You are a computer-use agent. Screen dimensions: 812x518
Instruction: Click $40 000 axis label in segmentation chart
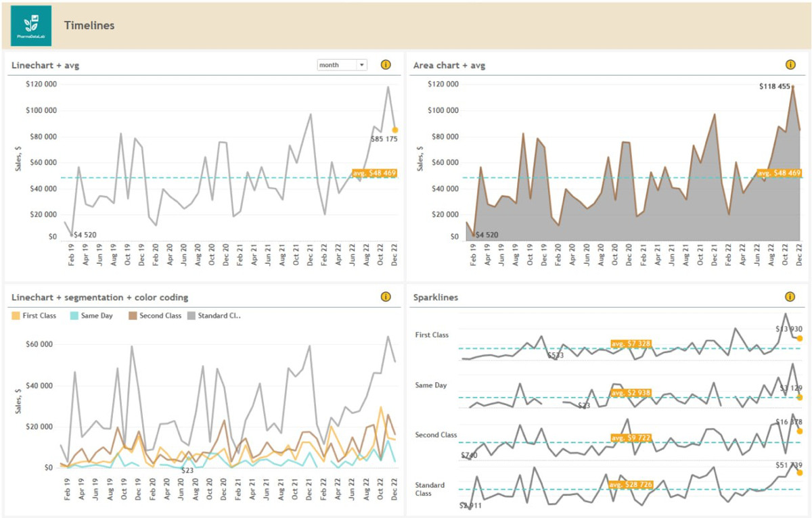pyautogui.click(x=40, y=385)
